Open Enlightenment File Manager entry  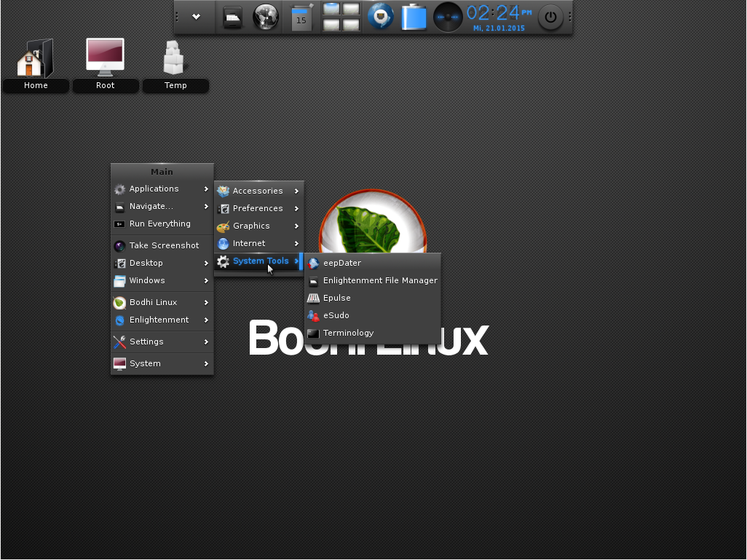[373, 280]
